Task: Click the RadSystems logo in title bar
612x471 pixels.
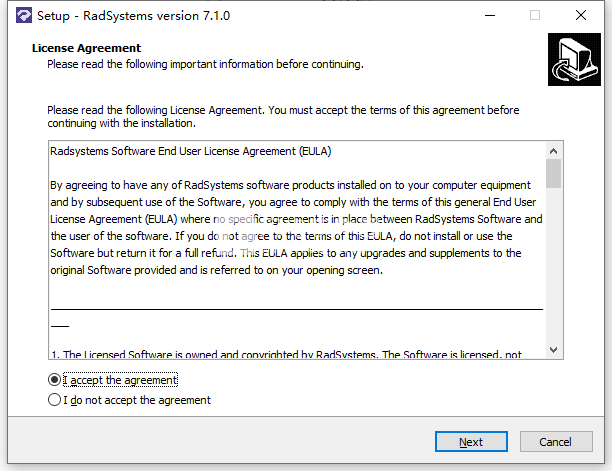Action: (24, 16)
